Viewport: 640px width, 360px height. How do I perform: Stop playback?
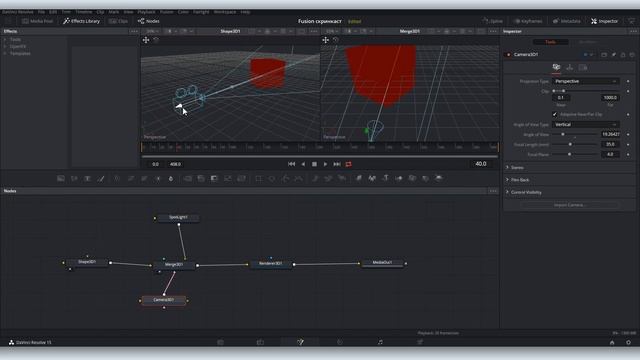coord(314,164)
